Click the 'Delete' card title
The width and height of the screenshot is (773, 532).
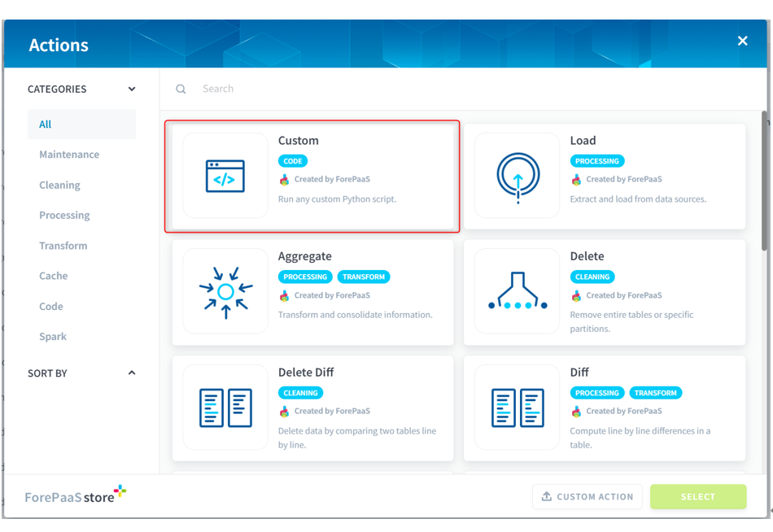click(x=587, y=256)
